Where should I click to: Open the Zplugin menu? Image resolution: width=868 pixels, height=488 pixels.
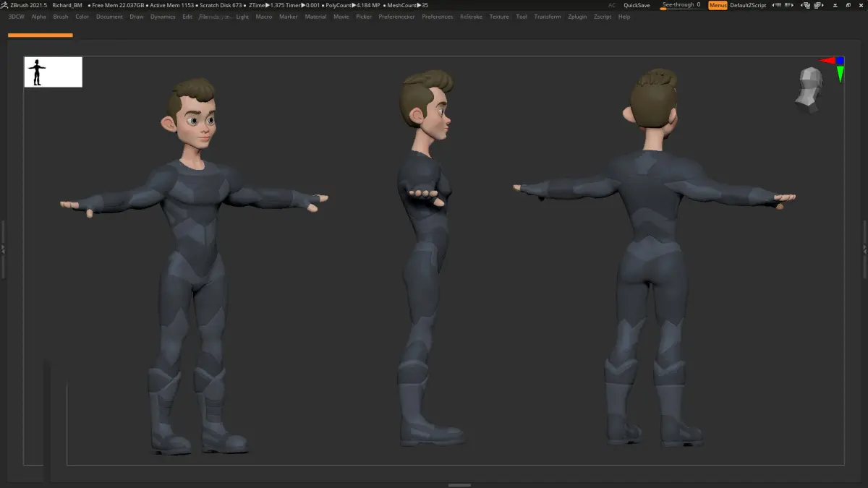[578, 17]
